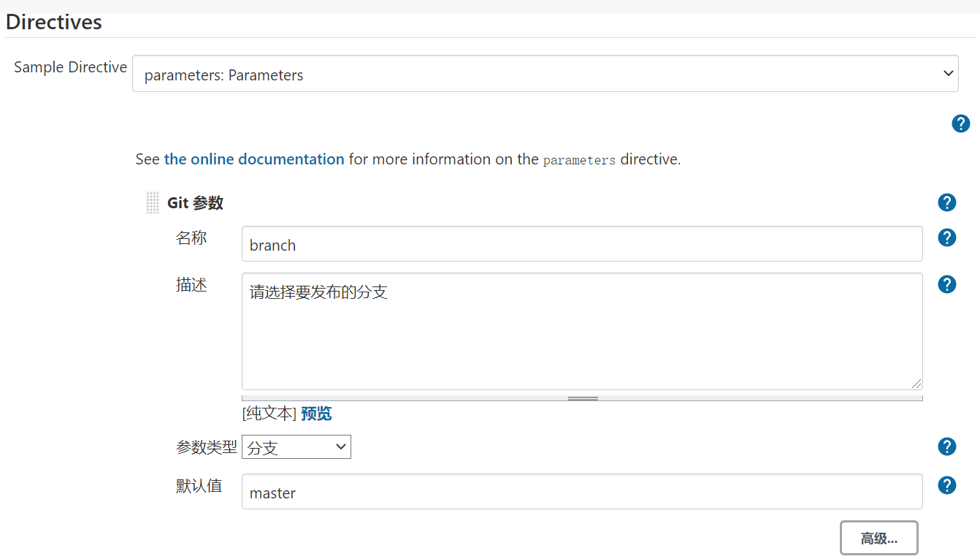Click the drag handle beside Git 参数

pos(152,202)
